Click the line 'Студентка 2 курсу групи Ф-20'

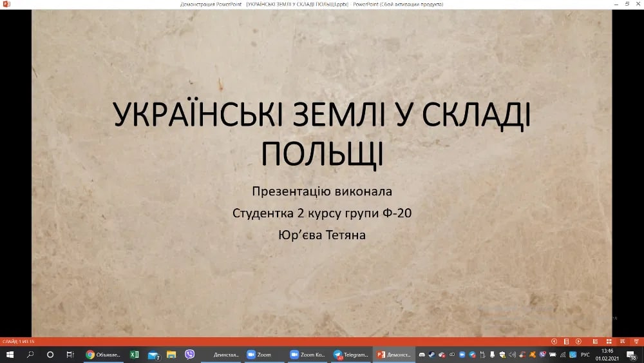point(322,213)
